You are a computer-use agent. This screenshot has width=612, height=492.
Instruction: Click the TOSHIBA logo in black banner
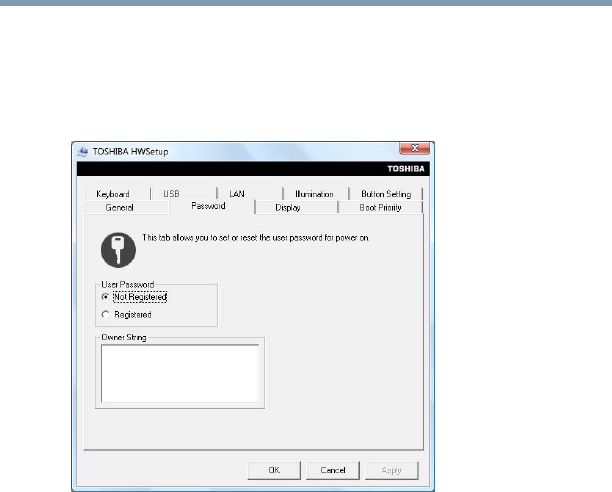click(406, 169)
